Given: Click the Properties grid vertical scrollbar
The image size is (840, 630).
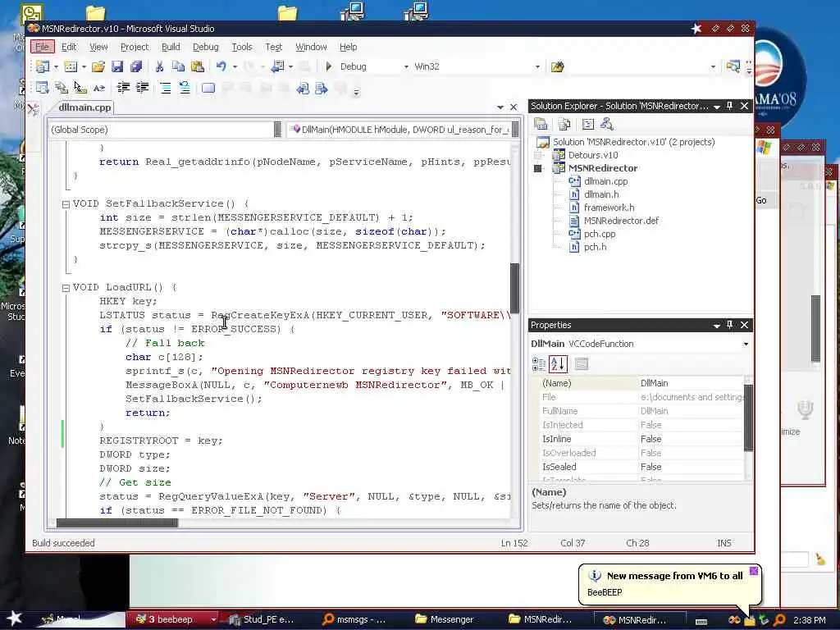Looking at the screenshot, I should pos(748,418).
